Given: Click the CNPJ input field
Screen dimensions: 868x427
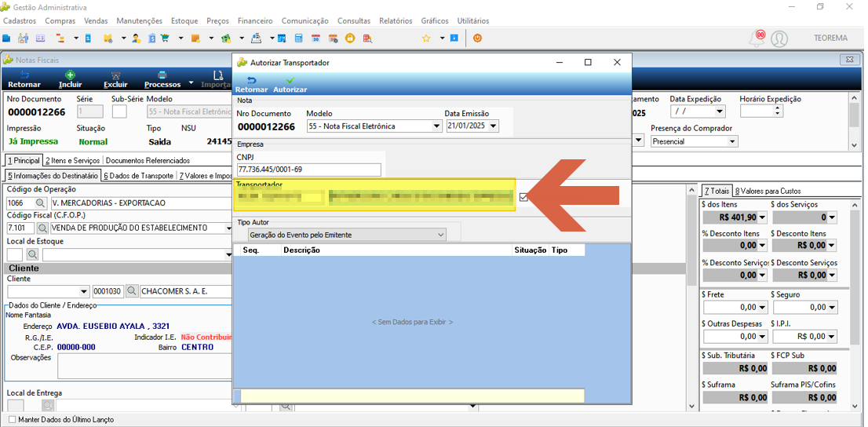Looking at the screenshot, I should pos(309,169).
